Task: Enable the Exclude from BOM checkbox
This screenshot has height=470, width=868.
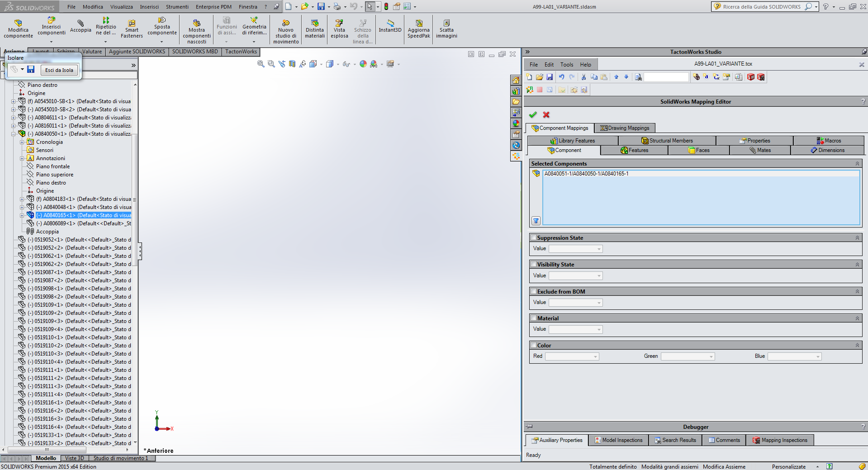Action: pos(533,291)
